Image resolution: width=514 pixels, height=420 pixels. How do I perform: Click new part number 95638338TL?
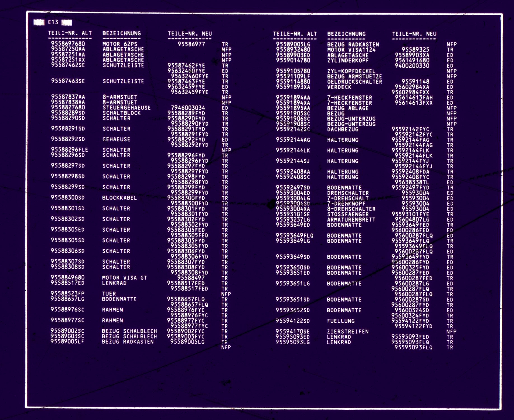(412, 182)
